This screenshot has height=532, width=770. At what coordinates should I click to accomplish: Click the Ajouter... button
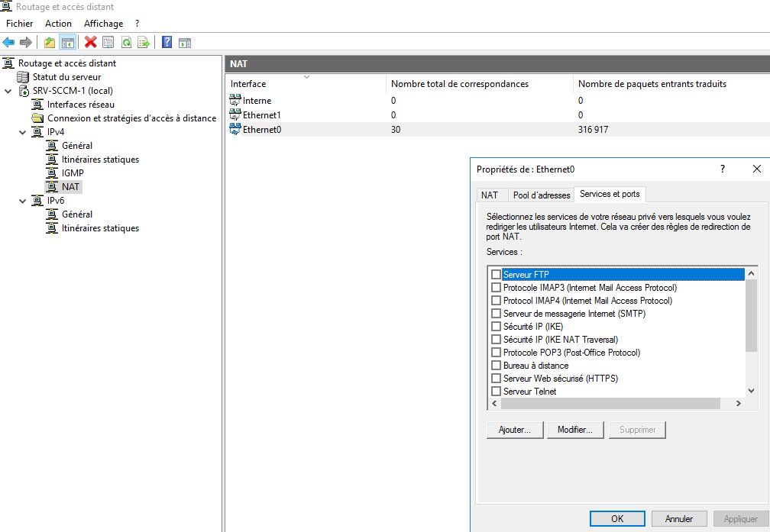coord(515,430)
